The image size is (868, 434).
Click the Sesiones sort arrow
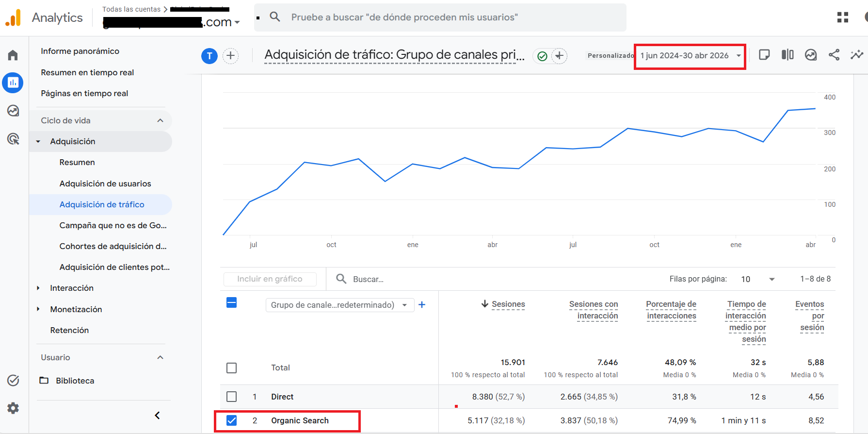pos(484,304)
